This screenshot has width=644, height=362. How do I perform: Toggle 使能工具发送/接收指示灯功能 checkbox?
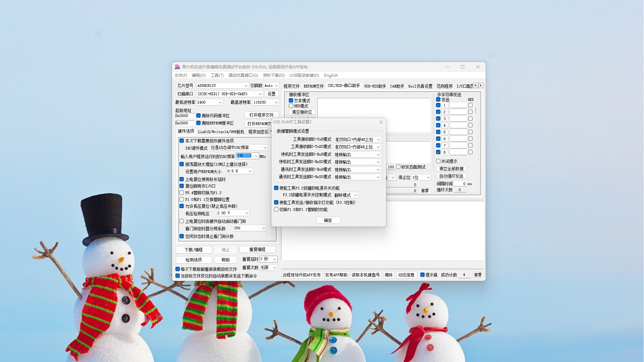click(276, 202)
